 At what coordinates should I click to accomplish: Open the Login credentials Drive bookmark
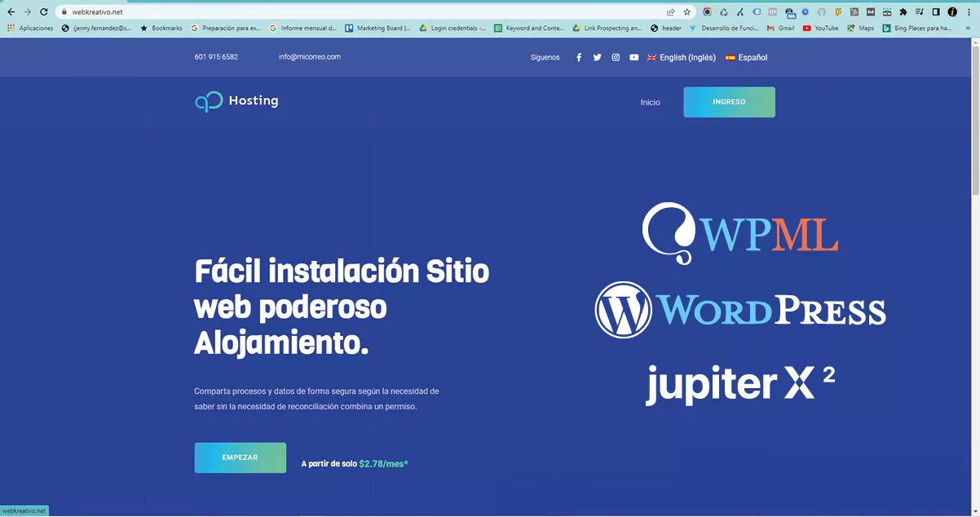pos(452,28)
